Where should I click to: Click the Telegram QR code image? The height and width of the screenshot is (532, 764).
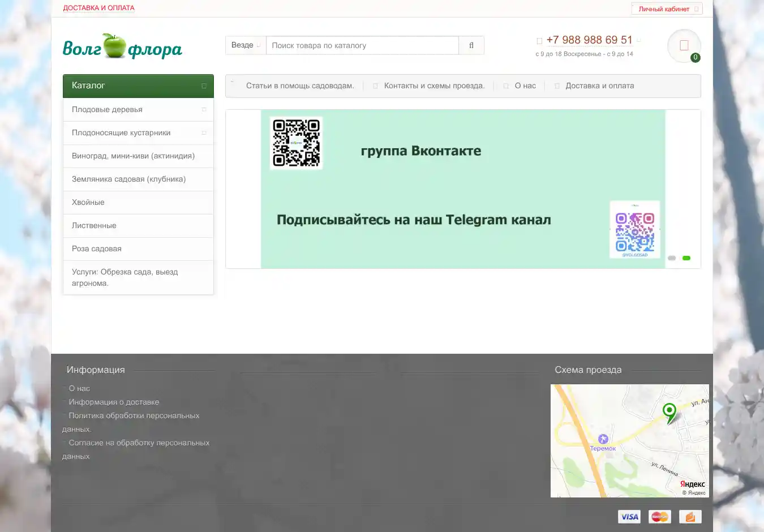pos(634,229)
